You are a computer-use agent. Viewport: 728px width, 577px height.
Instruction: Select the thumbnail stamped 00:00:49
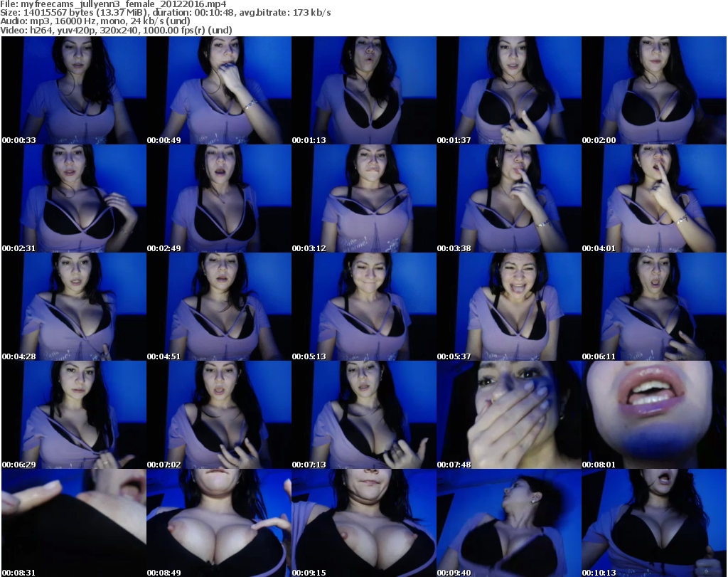pos(219,90)
